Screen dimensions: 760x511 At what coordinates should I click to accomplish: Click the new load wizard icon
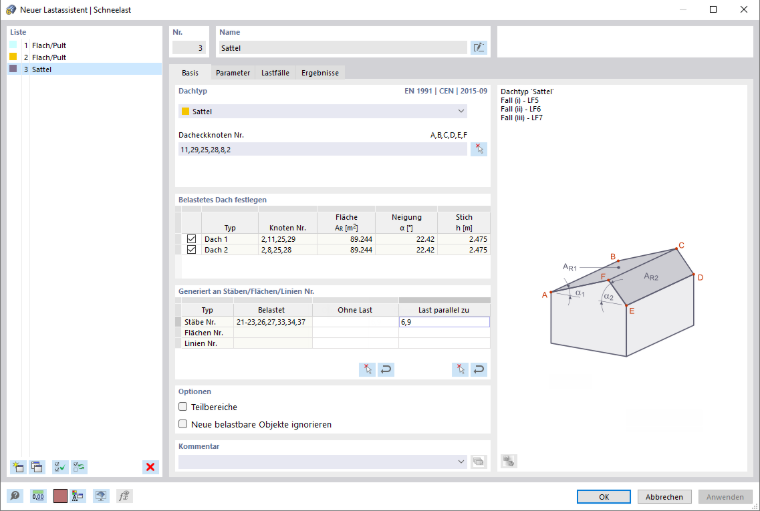point(18,467)
